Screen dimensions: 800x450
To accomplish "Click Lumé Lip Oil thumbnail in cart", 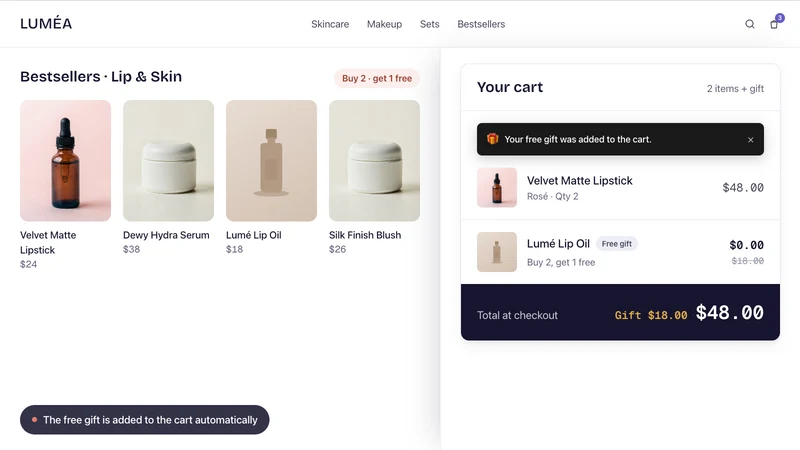I will [497, 252].
